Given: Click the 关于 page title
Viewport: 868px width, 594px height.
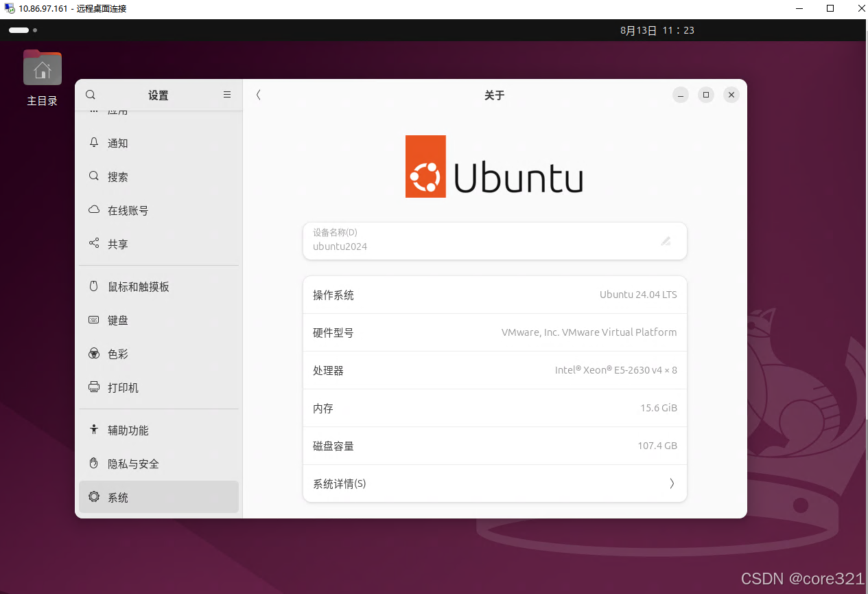Looking at the screenshot, I should click(494, 95).
